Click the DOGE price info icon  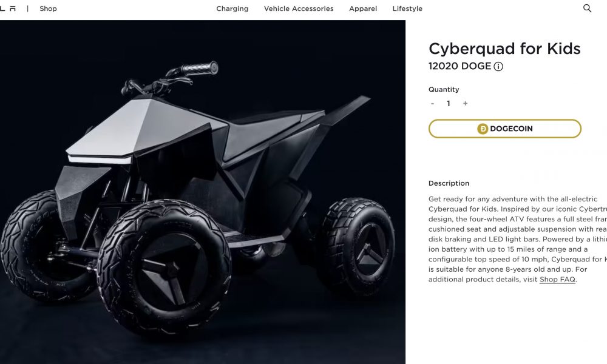point(498,67)
